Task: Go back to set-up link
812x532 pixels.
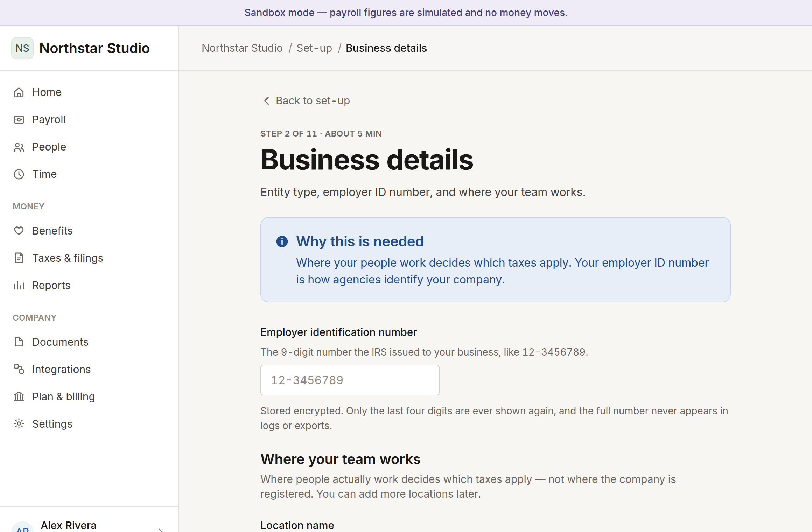Action: tap(306, 101)
